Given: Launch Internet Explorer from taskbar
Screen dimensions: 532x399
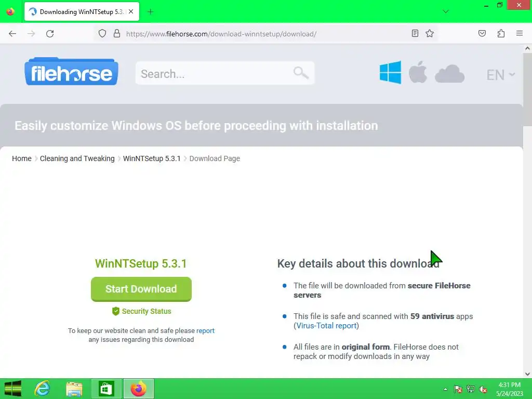Looking at the screenshot, I should (x=43, y=389).
